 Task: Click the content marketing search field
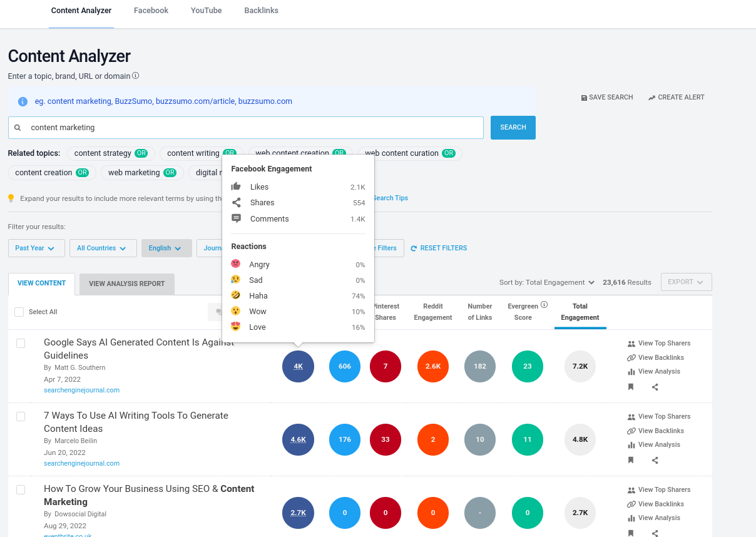[x=246, y=128]
